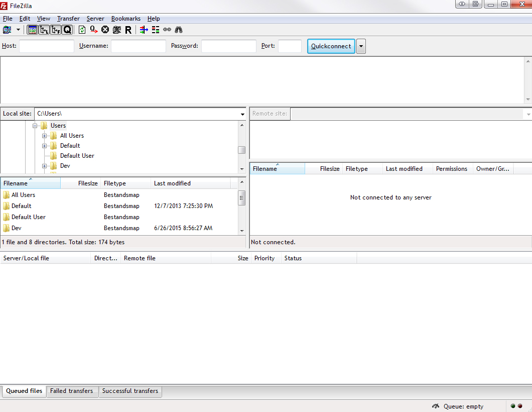This screenshot has height=412, width=532.
Task: Sort local files by Filename column
Action: (31, 183)
